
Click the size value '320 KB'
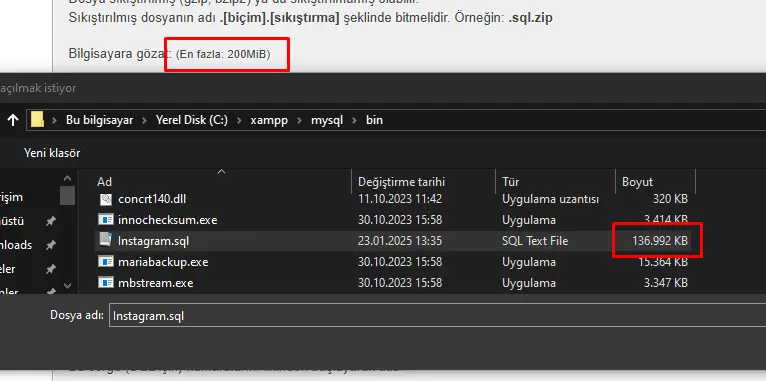pyautogui.click(x=670, y=199)
